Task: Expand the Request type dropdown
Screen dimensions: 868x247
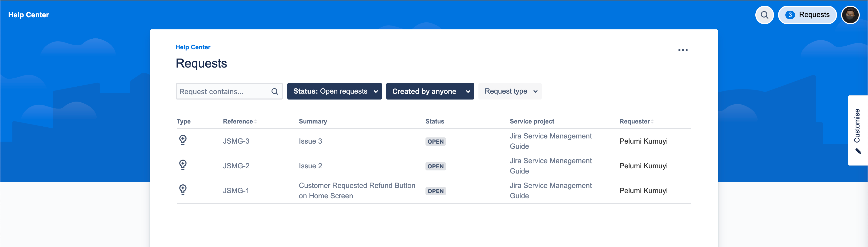Action: (x=510, y=91)
